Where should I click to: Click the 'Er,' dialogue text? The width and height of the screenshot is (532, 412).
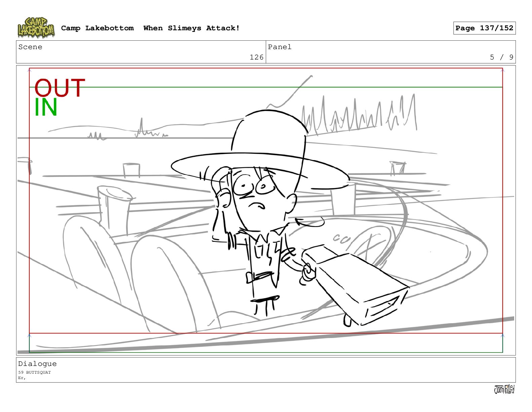point(22,378)
